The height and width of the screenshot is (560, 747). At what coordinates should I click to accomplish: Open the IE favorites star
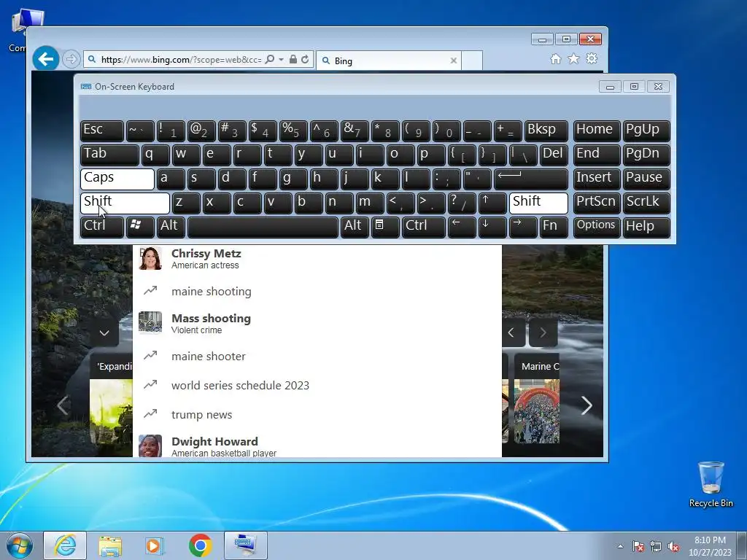click(573, 58)
